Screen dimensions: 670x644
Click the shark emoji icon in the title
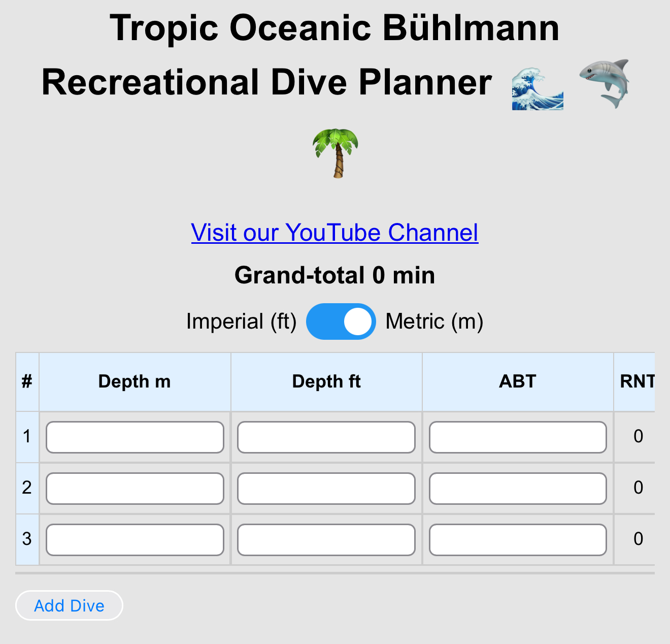(x=605, y=83)
